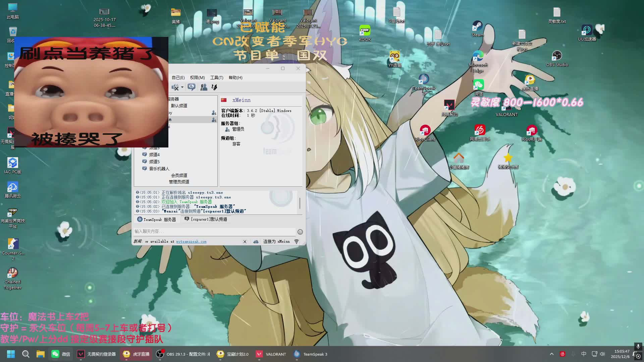
Task: Open the emoji smiley picker
Action: coord(300,232)
